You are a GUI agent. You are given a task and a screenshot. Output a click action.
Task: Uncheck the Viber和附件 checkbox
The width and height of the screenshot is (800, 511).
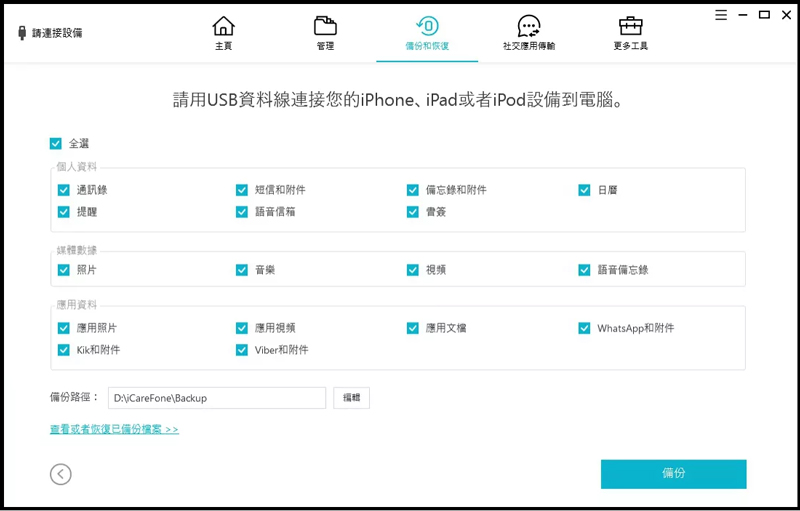(x=242, y=350)
